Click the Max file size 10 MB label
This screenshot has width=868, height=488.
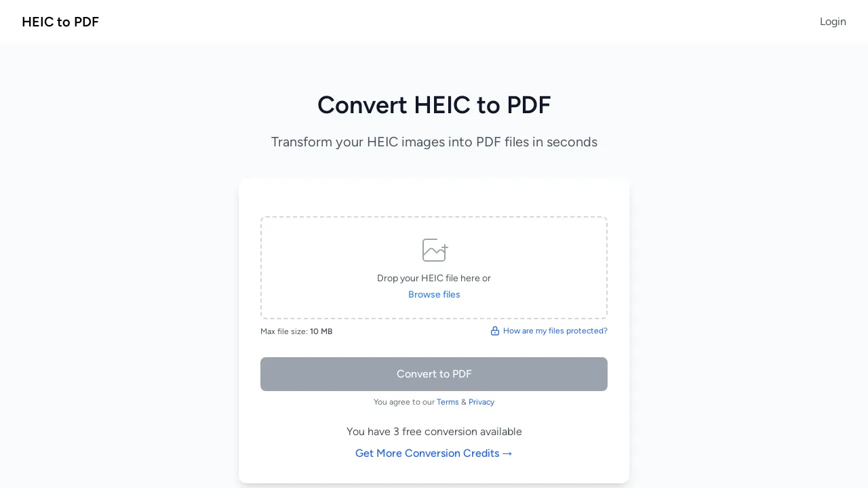pyautogui.click(x=296, y=331)
